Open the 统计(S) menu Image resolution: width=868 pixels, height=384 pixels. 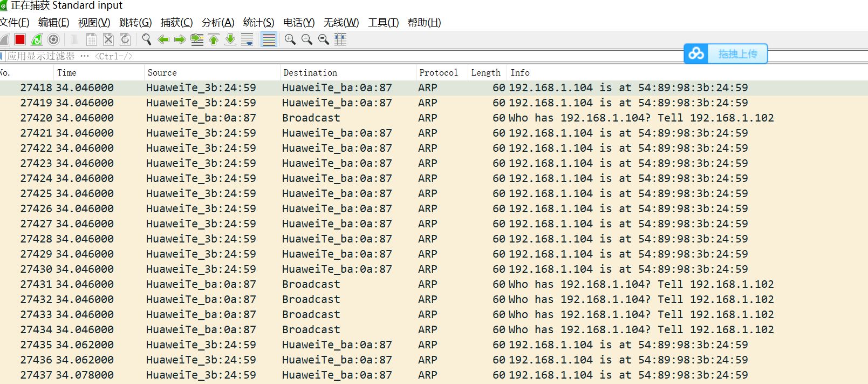click(259, 23)
